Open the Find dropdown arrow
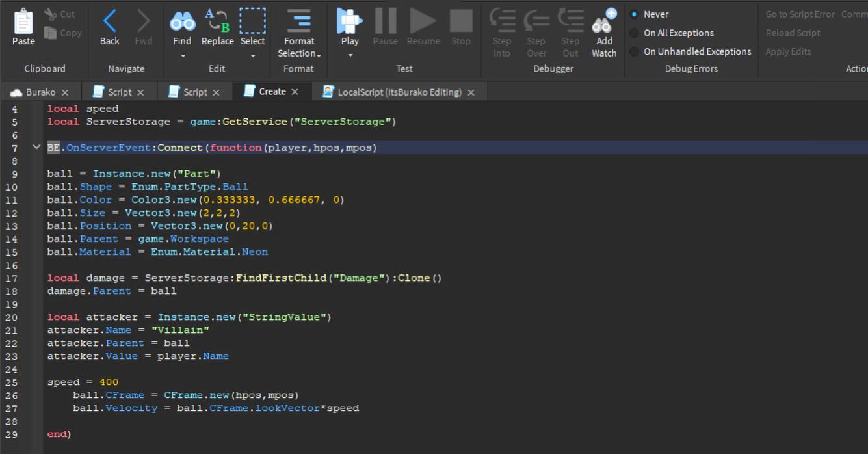 click(x=182, y=55)
